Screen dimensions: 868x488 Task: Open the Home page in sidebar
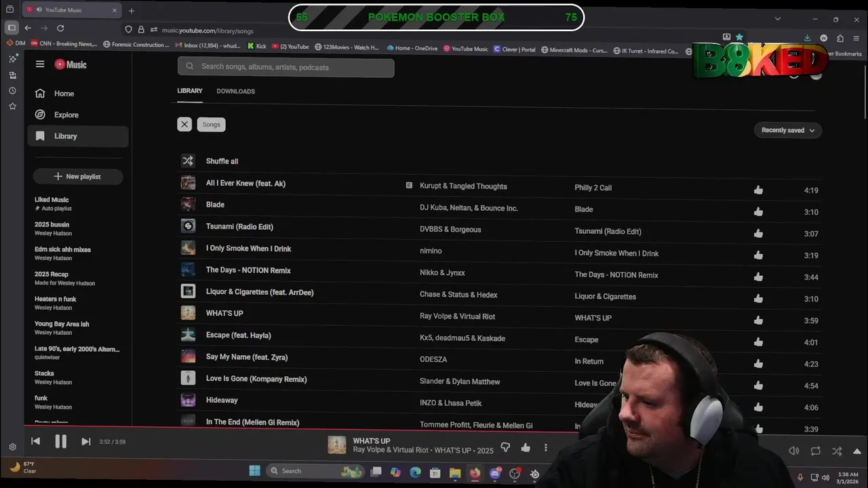pyautogui.click(x=78, y=94)
